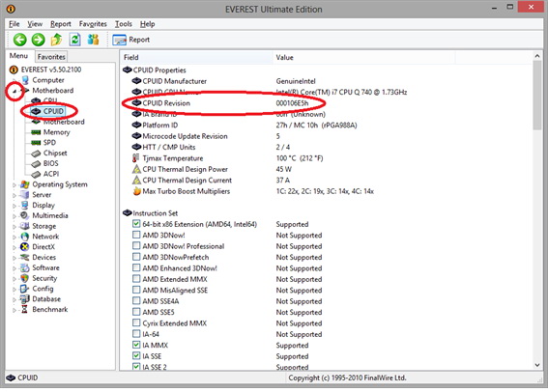Click the Chipset icon in the tree
The height and width of the screenshot is (392, 548).
[x=36, y=154]
